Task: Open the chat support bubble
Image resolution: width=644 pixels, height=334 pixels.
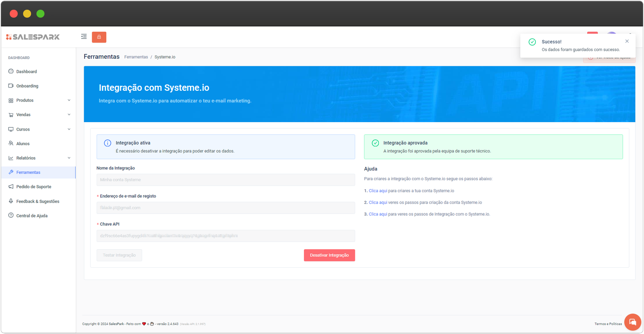Action: (x=632, y=322)
